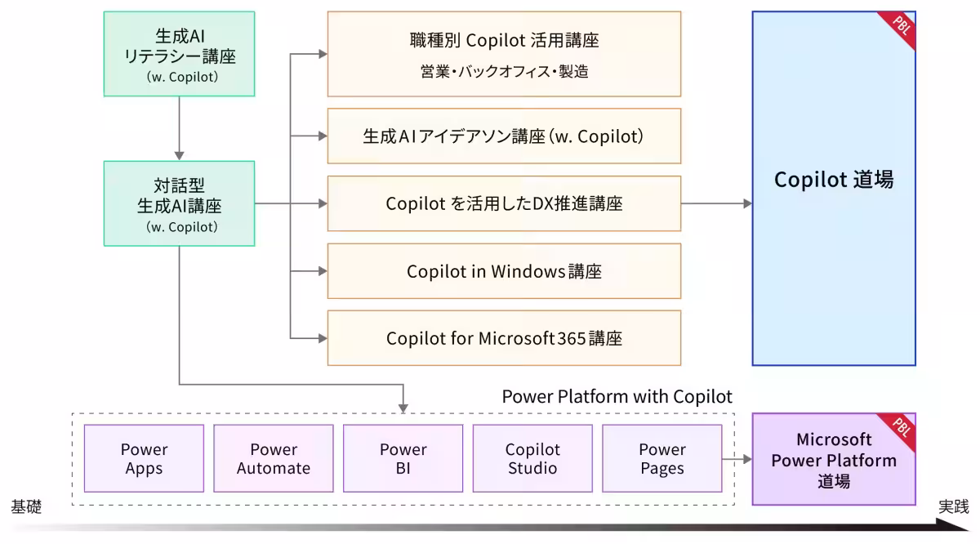
Task: Click the 実践 label
Action: [953, 507]
